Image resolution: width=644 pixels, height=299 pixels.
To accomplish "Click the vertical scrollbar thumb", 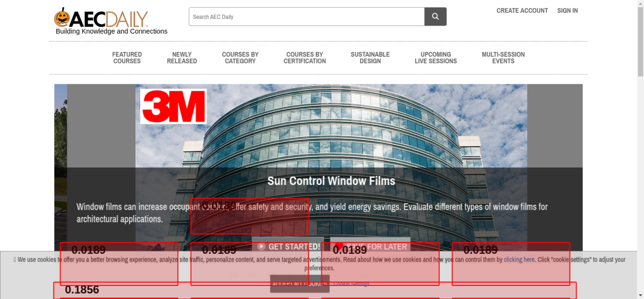I will pyautogui.click(x=640, y=42).
